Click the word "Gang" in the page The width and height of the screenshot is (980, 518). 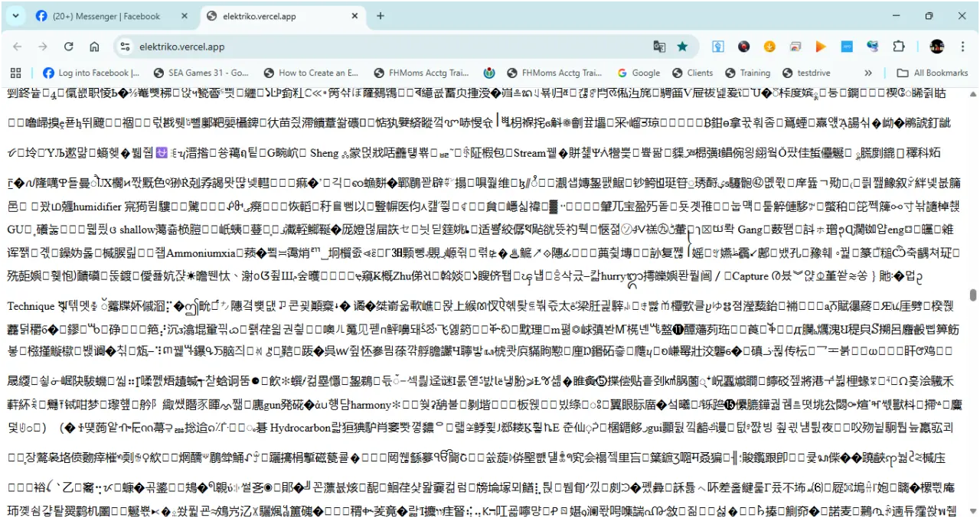pyautogui.click(x=751, y=229)
